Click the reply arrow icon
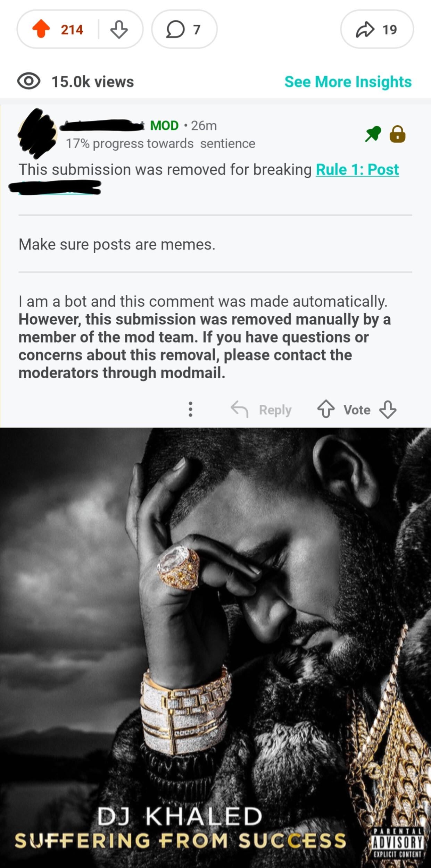Viewport: 431px width, 868px height. coord(239,409)
